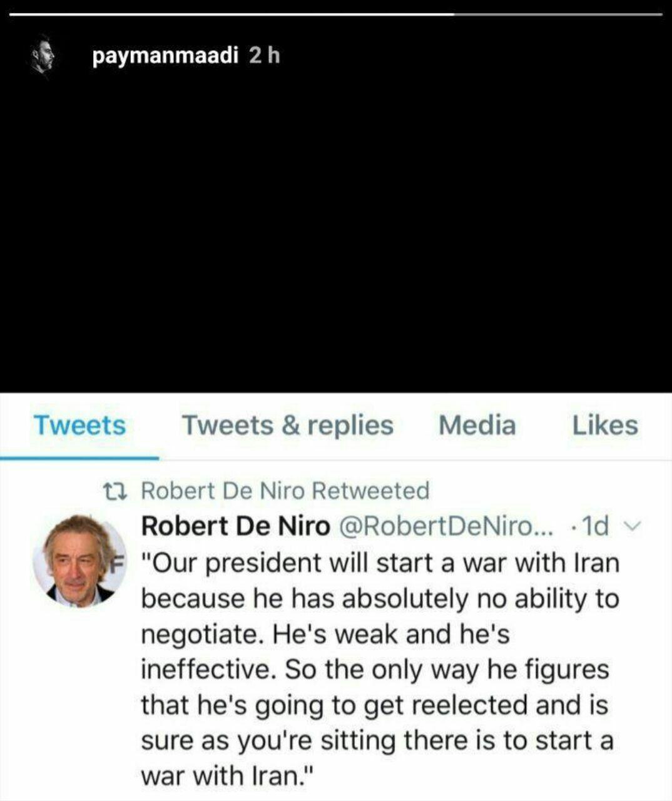Click the unfilled gray end of story progress bar
The width and height of the screenshot is (672, 801).
coord(557,14)
